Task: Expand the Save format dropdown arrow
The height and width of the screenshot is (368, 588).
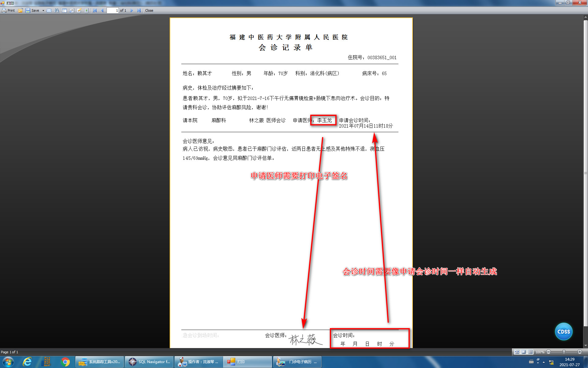Action: pos(43,10)
